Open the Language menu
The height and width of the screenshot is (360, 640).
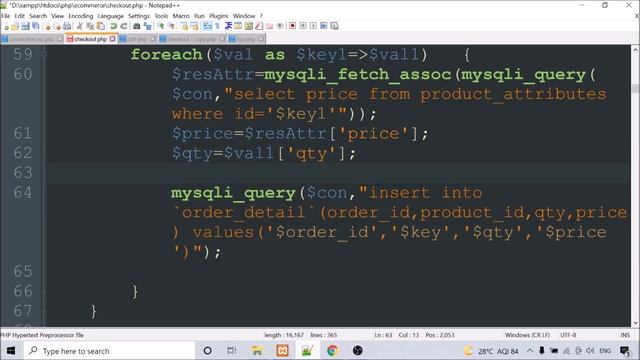tap(111, 16)
